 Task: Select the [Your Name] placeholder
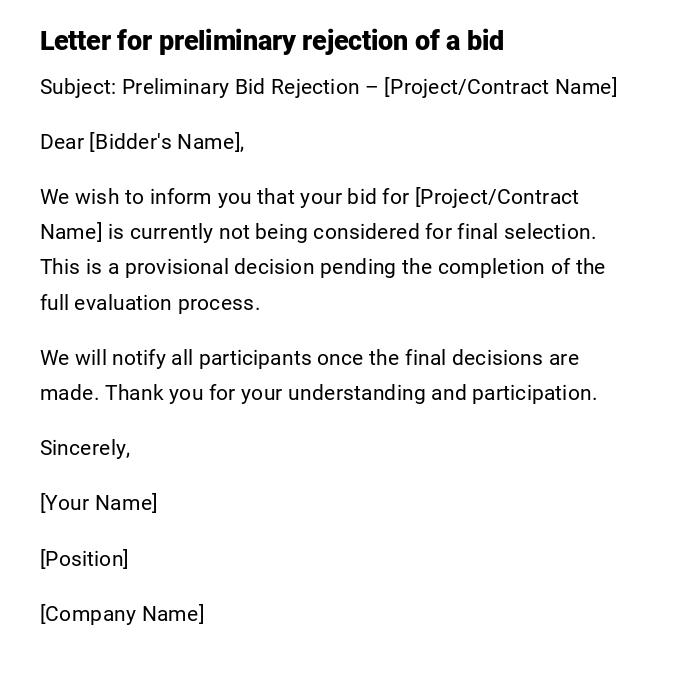(x=99, y=503)
